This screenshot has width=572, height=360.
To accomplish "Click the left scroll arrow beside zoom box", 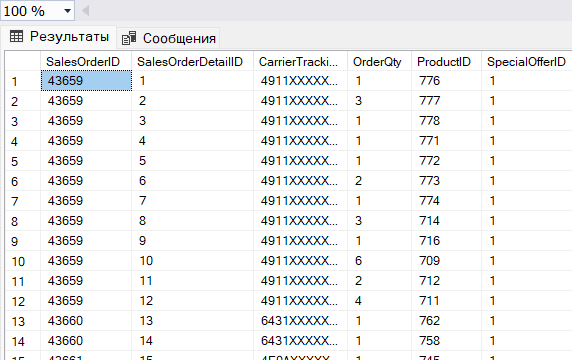I will tap(86, 11).
